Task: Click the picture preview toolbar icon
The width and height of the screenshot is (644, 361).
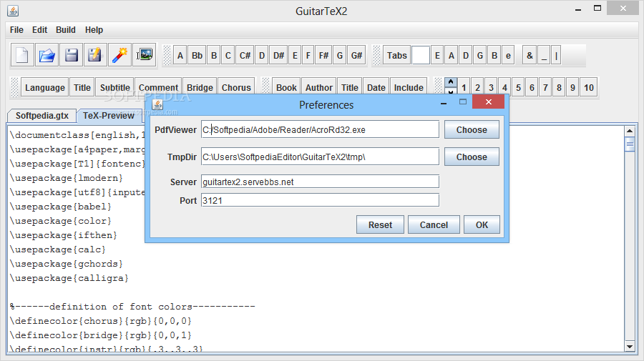Action: tap(144, 55)
